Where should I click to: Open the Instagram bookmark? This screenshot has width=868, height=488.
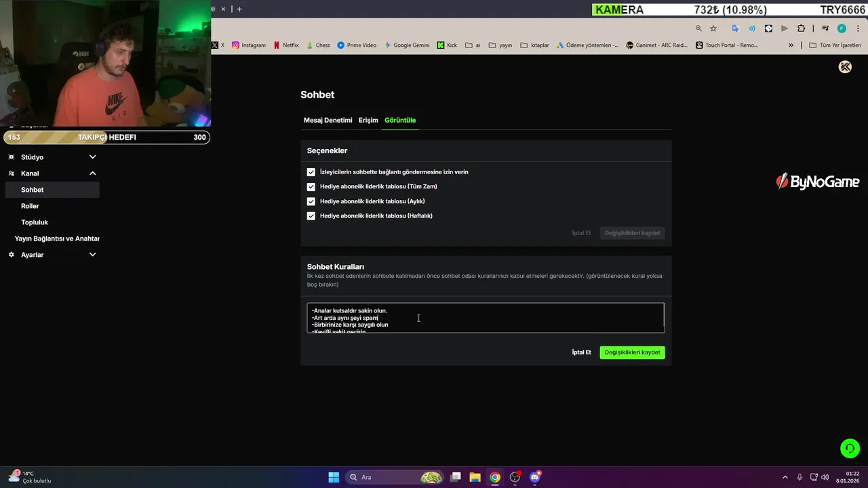(248, 45)
